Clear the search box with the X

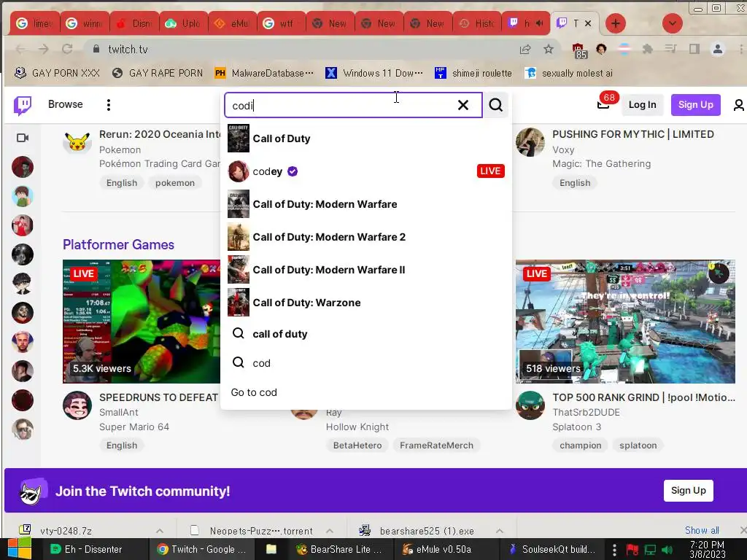click(462, 105)
